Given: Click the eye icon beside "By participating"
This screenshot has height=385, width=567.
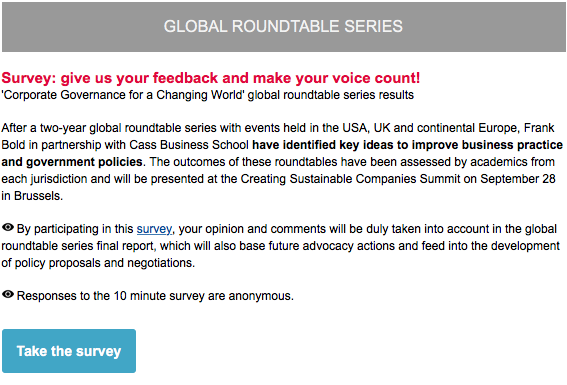Looking at the screenshot, I should point(8,227).
